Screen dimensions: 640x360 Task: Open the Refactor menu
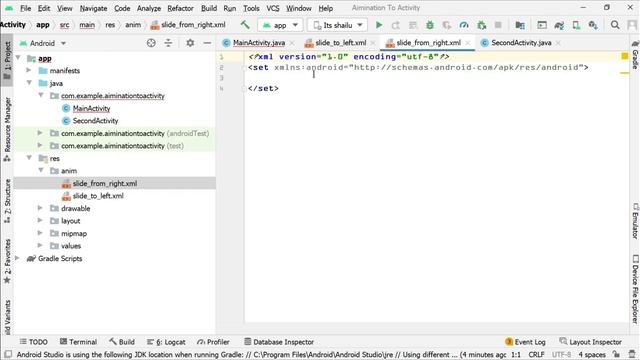tap(180, 8)
